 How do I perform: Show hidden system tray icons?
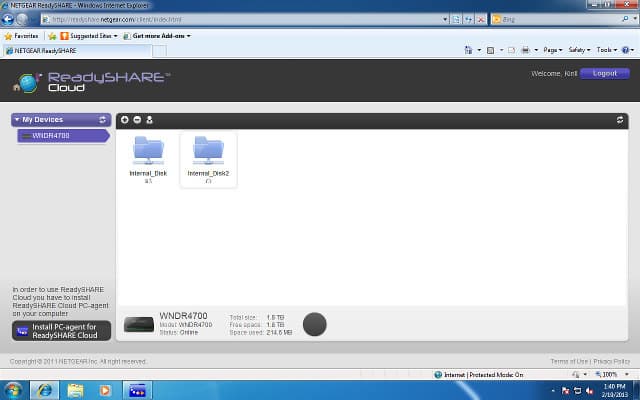[553, 391]
